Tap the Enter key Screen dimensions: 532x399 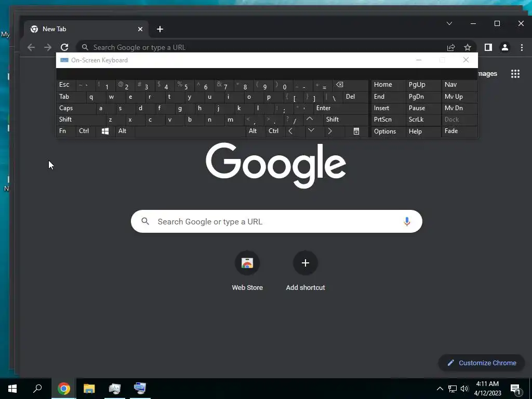pyautogui.click(x=341, y=108)
